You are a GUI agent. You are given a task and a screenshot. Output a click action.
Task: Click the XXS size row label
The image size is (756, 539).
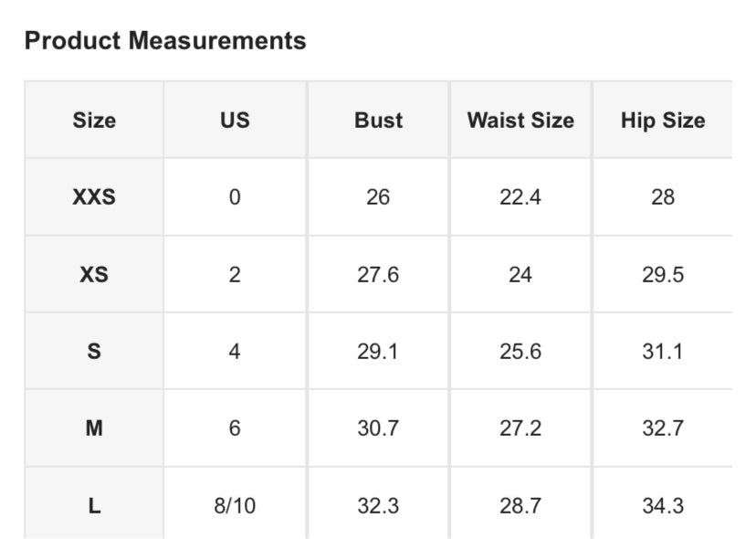94,196
